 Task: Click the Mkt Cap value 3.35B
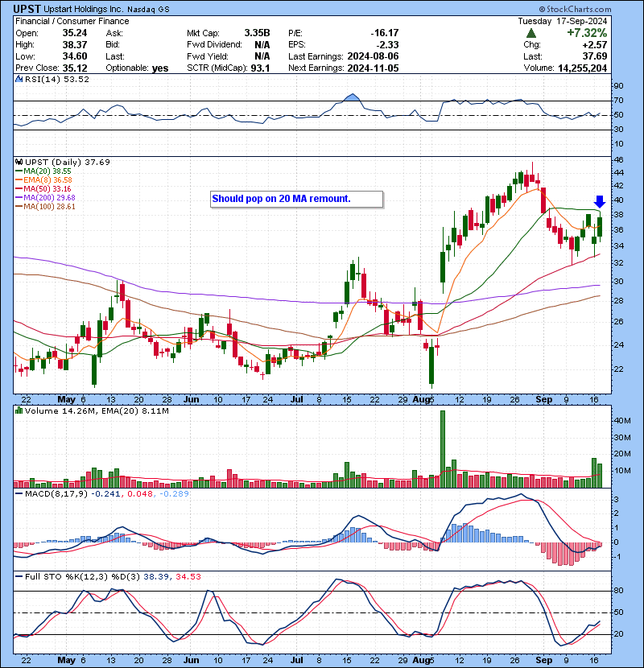click(257, 33)
